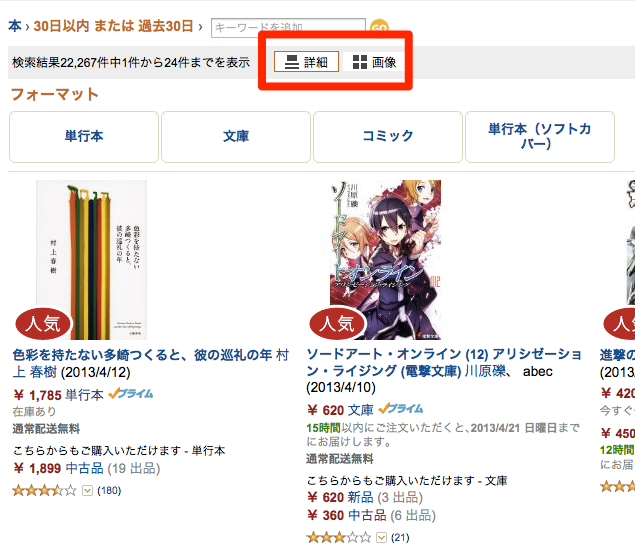This screenshot has width=635, height=546.
Task: Open the 中古品 (19 出品) used offers link
Action: click(113, 469)
